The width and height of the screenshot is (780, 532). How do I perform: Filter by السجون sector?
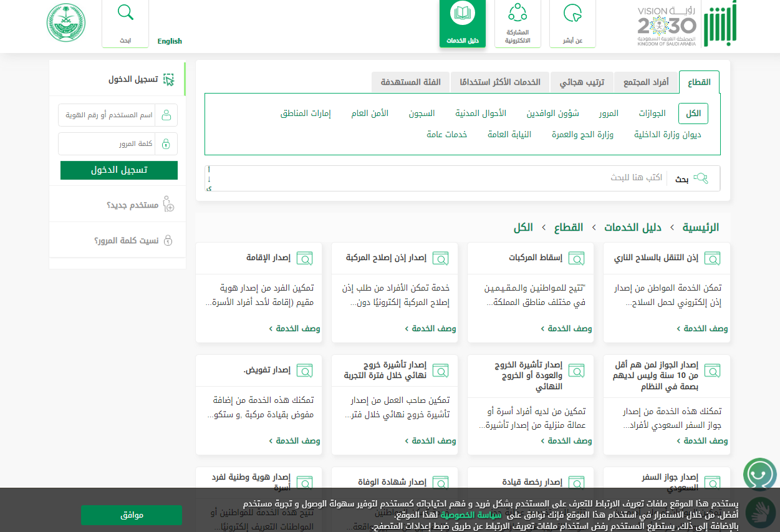coord(422,114)
